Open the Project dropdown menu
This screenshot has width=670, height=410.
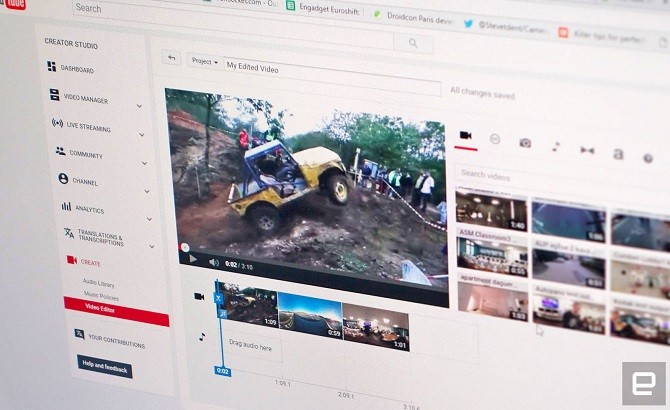click(x=205, y=62)
